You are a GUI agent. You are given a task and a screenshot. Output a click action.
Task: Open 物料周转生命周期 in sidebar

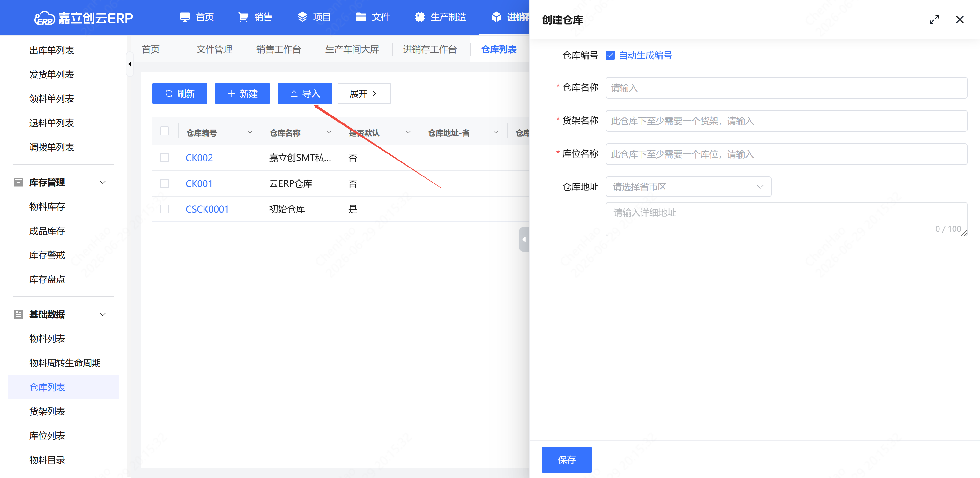pos(65,363)
